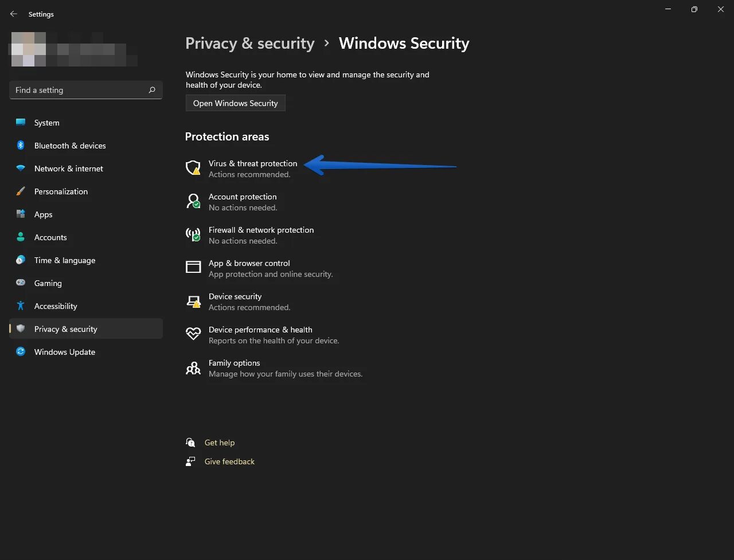Viewport: 734px width, 560px height.
Task: Click the 'Protection areas' heading
Action: point(227,136)
